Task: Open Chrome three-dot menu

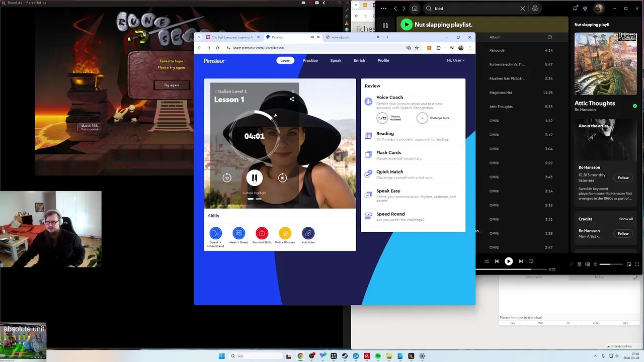Action: (x=470, y=48)
